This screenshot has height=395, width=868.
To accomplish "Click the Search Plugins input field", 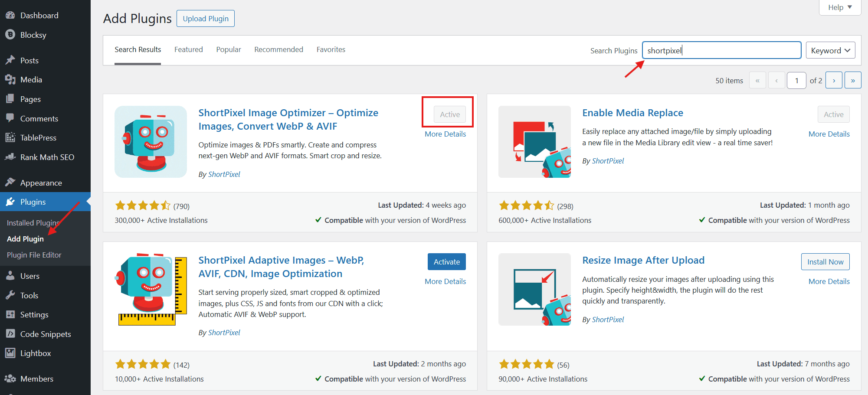I will coord(721,50).
